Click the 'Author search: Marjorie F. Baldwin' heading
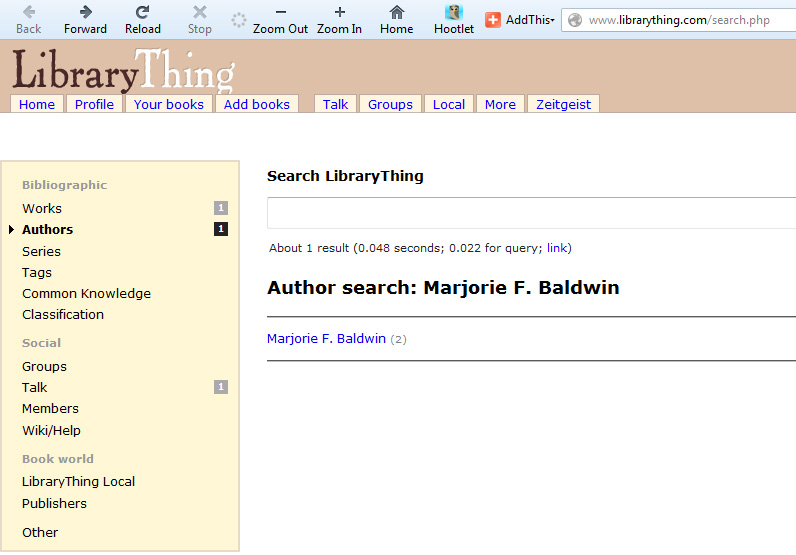Viewport: 796px width, 555px height. [x=443, y=287]
